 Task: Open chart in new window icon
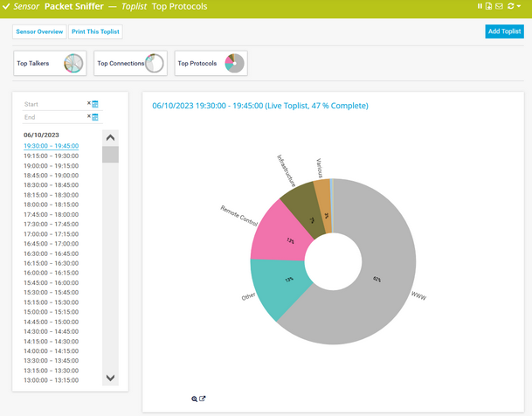pyautogui.click(x=202, y=399)
